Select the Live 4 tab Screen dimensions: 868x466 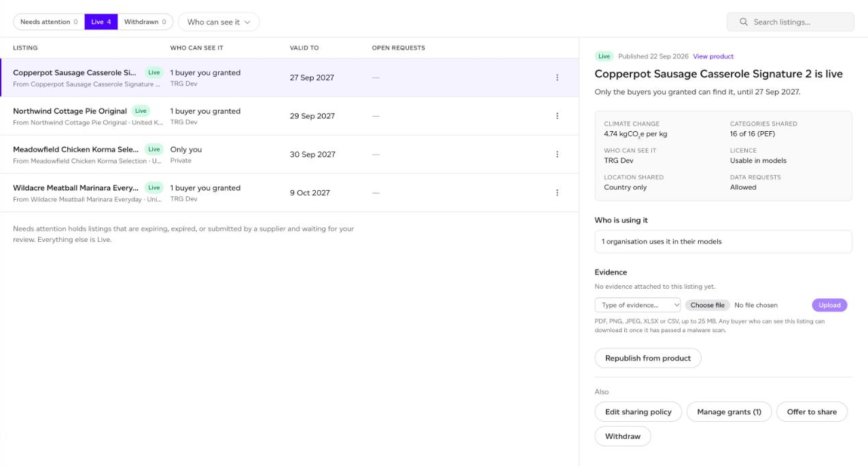[x=101, y=22]
